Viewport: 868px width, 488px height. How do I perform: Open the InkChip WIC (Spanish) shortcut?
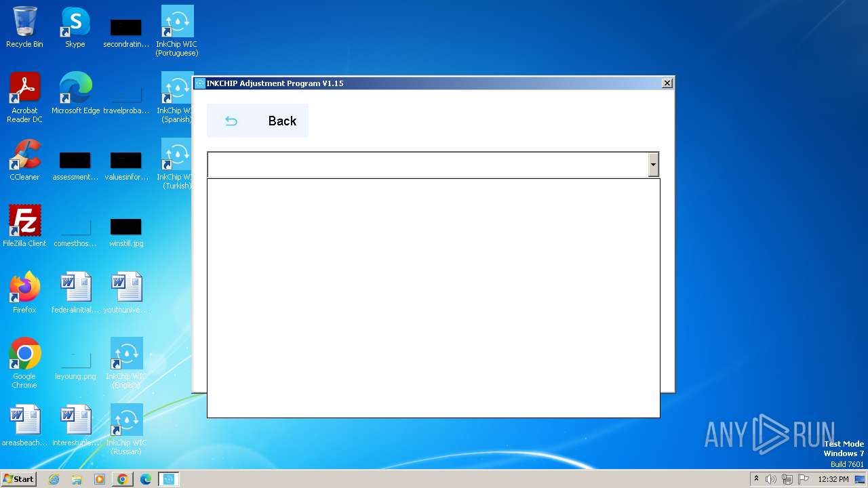coord(175,98)
